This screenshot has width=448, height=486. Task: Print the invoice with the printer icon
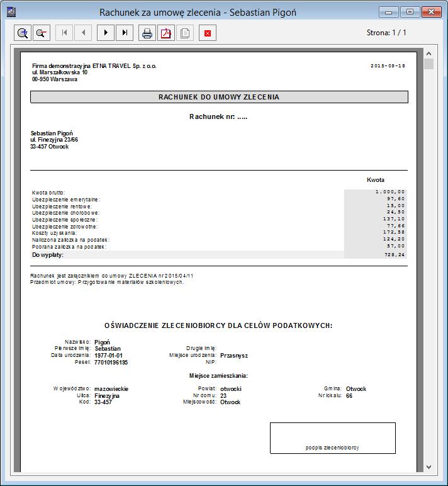click(x=147, y=33)
